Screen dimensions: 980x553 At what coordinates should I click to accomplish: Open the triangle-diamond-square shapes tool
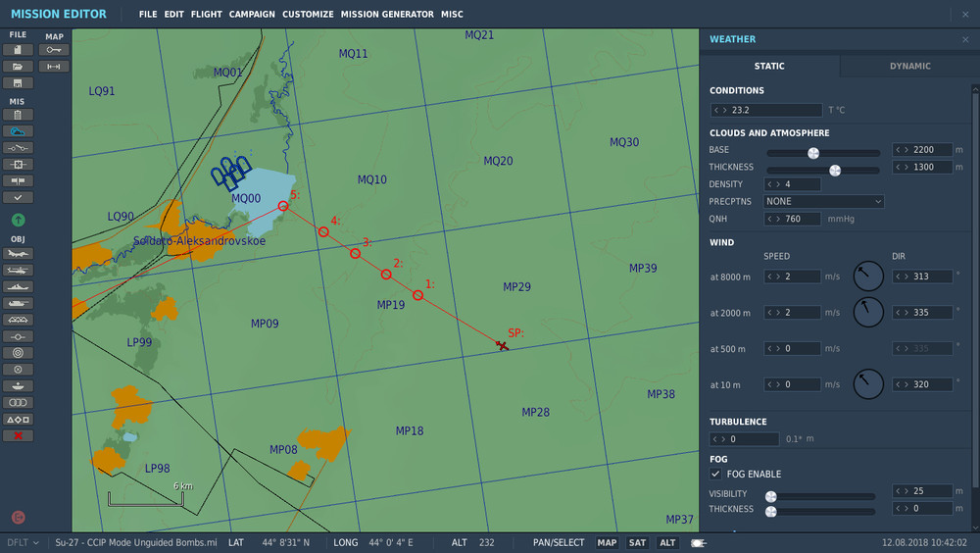pos(18,419)
